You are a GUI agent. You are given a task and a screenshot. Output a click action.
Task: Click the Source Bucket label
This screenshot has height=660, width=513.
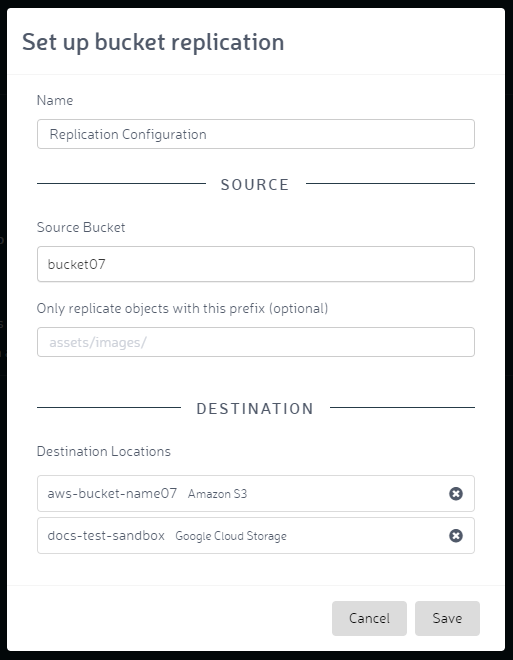(x=81, y=227)
